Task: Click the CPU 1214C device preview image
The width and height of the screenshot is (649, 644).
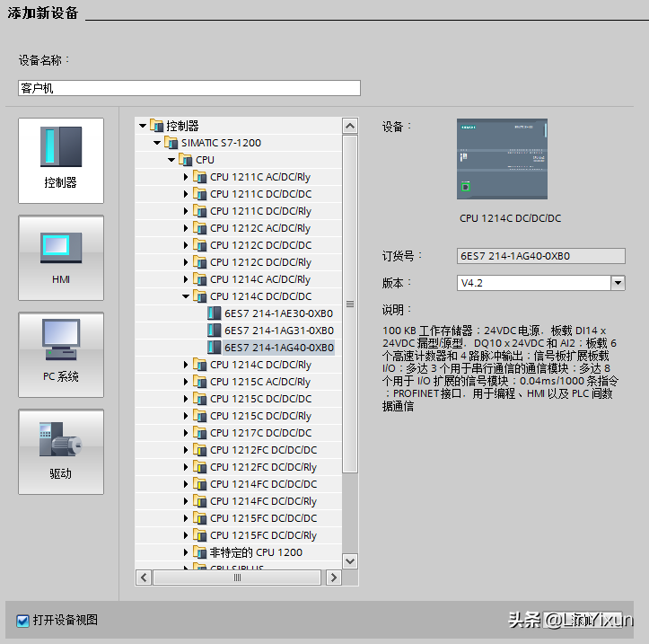Action: click(x=502, y=159)
